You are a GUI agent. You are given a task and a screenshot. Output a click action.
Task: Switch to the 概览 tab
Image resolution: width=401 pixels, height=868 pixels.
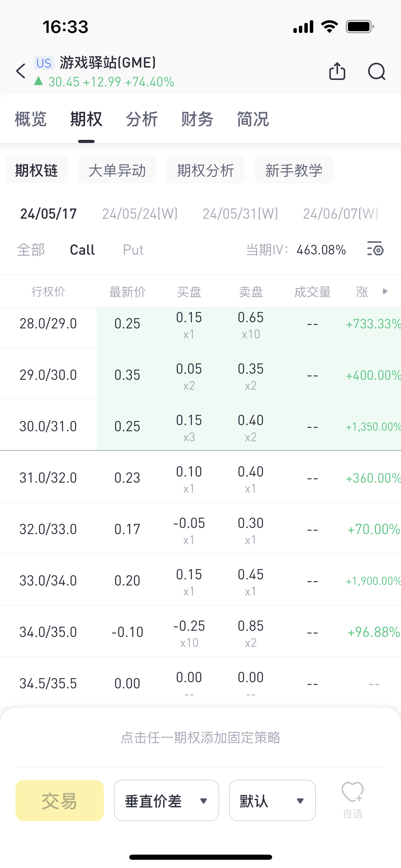(31, 119)
